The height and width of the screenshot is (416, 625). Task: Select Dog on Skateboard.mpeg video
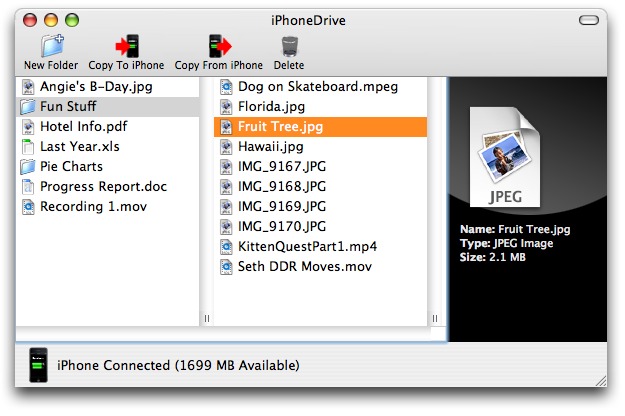(x=317, y=87)
